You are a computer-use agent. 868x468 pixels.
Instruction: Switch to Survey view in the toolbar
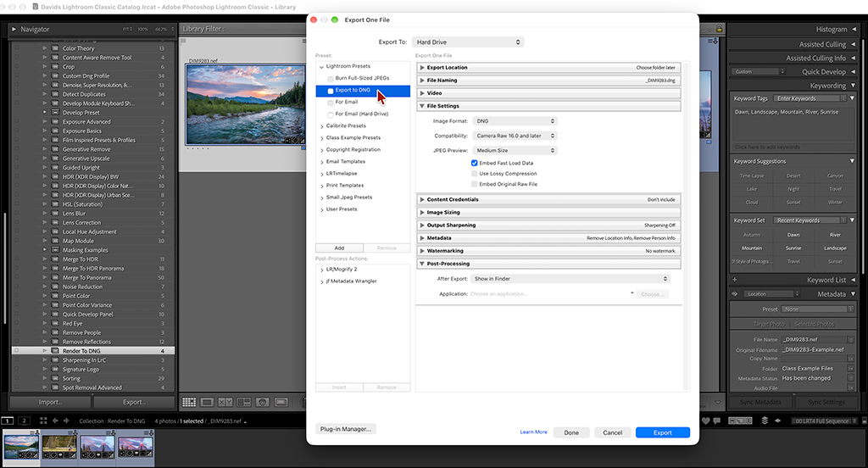point(244,402)
